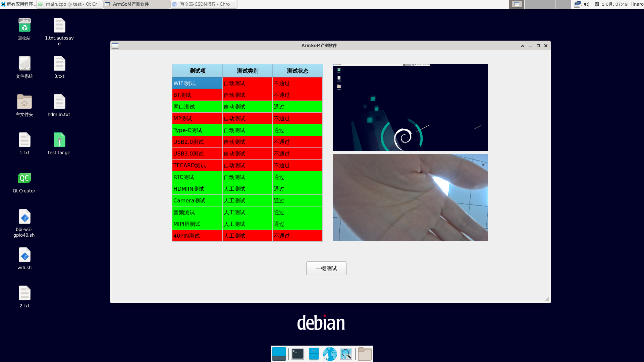Open the wifi.sh script icon
The width and height of the screenshot is (644, 362).
pyautogui.click(x=24, y=255)
